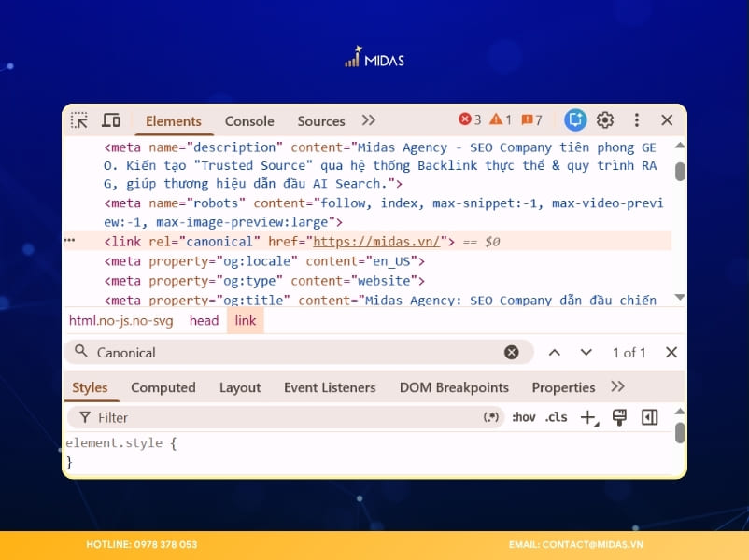The width and height of the screenshot is (749, 560).
Task: Select the meta name="robots" line
Action: pyautogui.click(x=384, y=213)
